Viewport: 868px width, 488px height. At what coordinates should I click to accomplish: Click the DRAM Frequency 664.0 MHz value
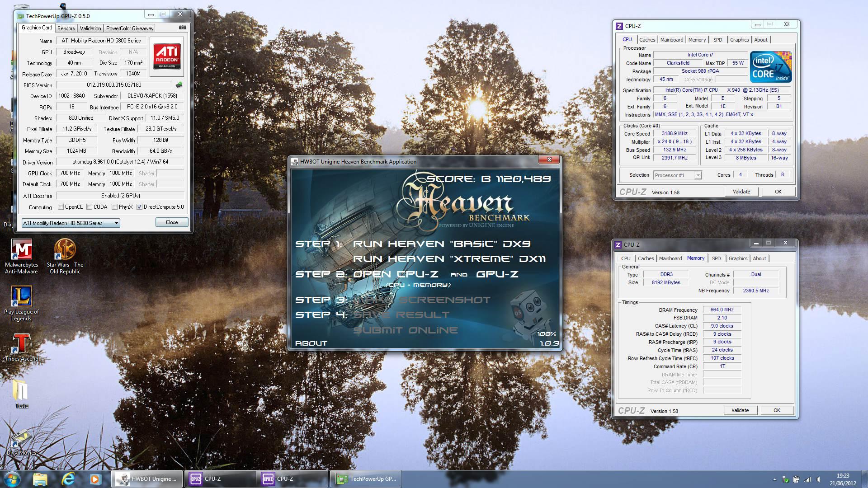(722, 310)
